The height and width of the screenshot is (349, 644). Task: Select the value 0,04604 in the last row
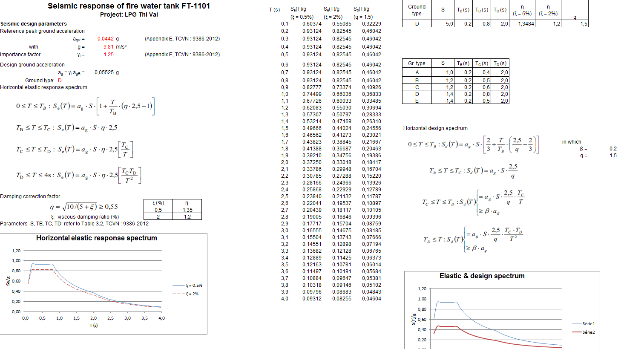pos(371,299)
